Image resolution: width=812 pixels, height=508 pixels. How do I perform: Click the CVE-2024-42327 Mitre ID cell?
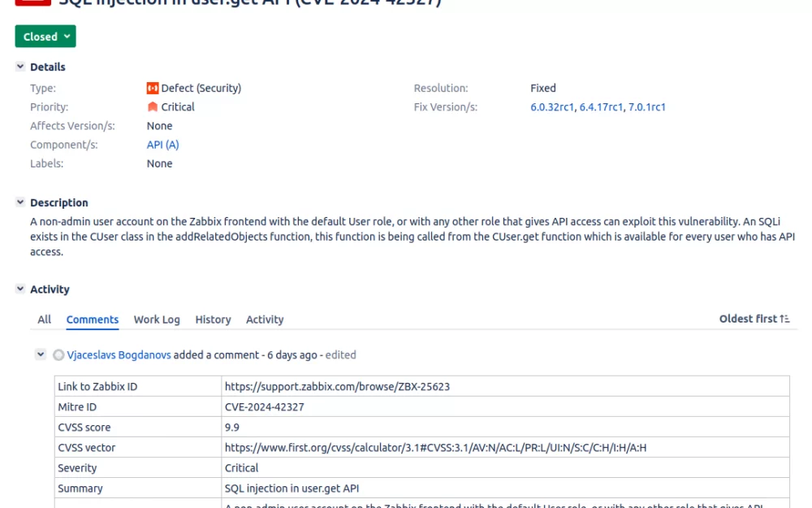505,406
